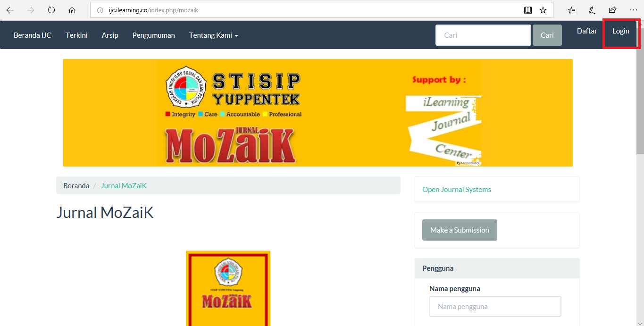Focus the Nama pengguna input field
The height and width of the screenshot is (326, 644).
(x=495, y=307)
